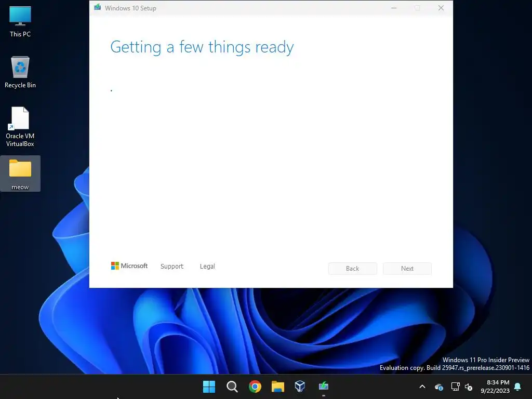The image size is (532, 399).
Task: Select the meow folder on desktop
Action: click(x=20, y=174)
